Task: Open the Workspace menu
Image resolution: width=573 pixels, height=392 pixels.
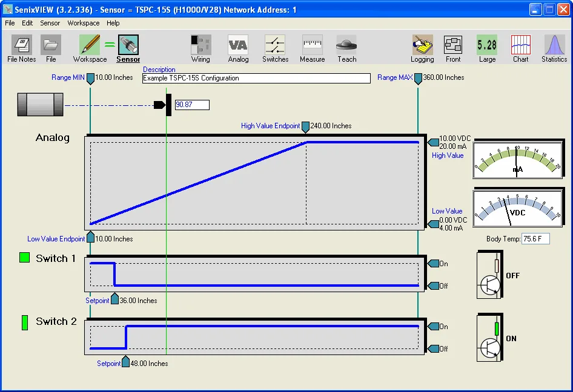Action: [83, 23]
